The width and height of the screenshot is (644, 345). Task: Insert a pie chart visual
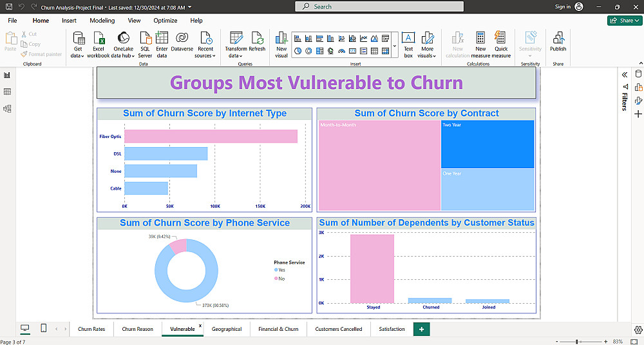click(298, 51)
